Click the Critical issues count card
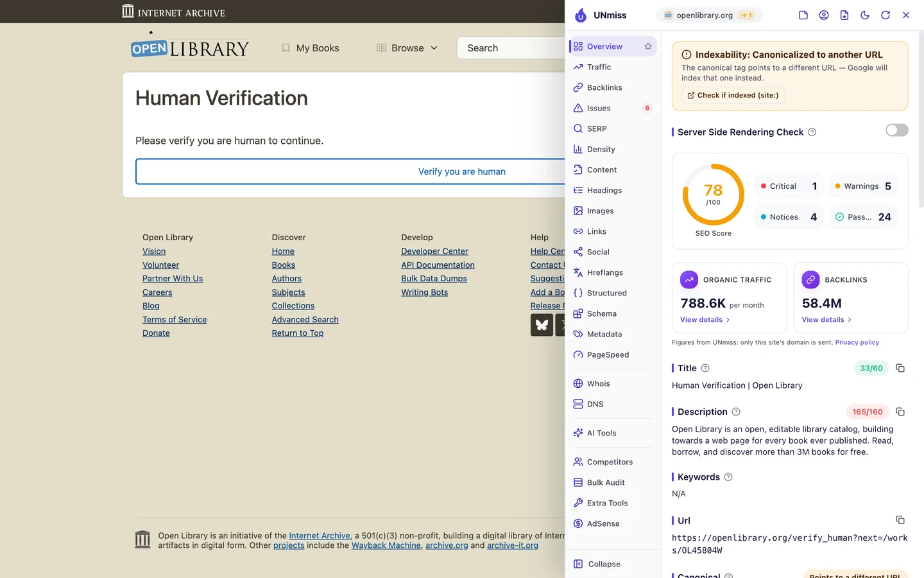This screenshot has width=924, height=578. pyautogui.click(x=789, y=186)
